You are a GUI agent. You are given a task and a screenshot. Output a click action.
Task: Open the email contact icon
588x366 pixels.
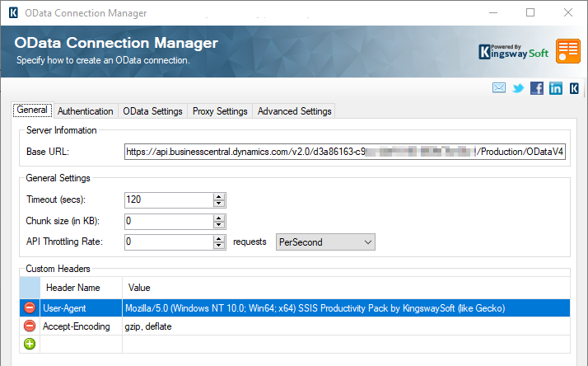499,88
